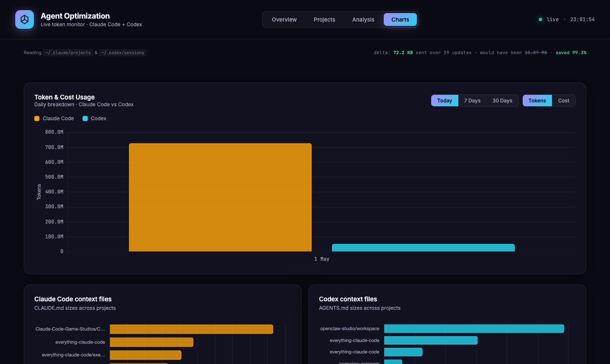Image resolution: width=610 pixels, height=364 pixels.
Task: Click the cyan Codex bar in the token chart
Action: (x=423, y=248)
